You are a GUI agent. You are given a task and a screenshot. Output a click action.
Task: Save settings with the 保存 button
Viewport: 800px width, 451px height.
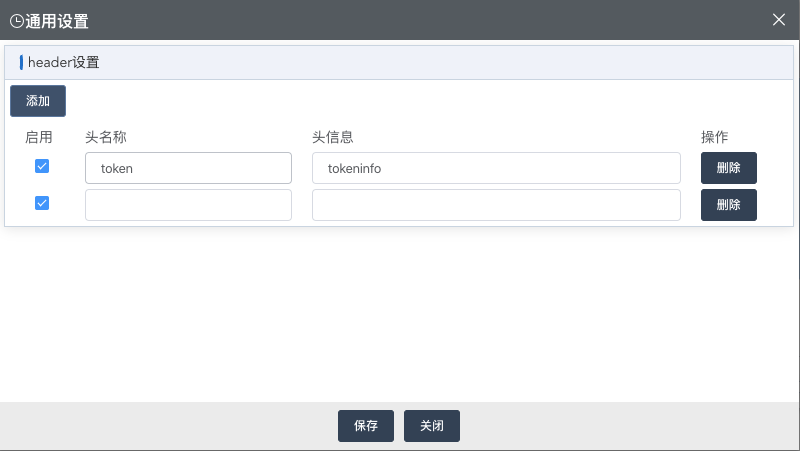coord(366,426)
